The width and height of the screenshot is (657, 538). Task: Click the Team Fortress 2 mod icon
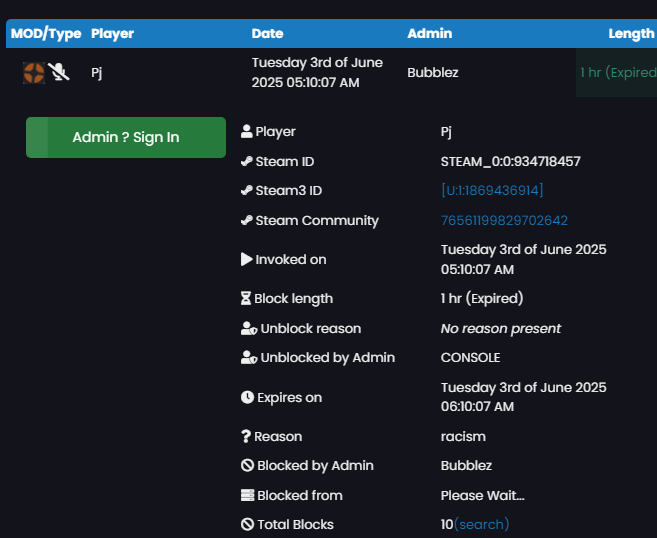[34, 73]
